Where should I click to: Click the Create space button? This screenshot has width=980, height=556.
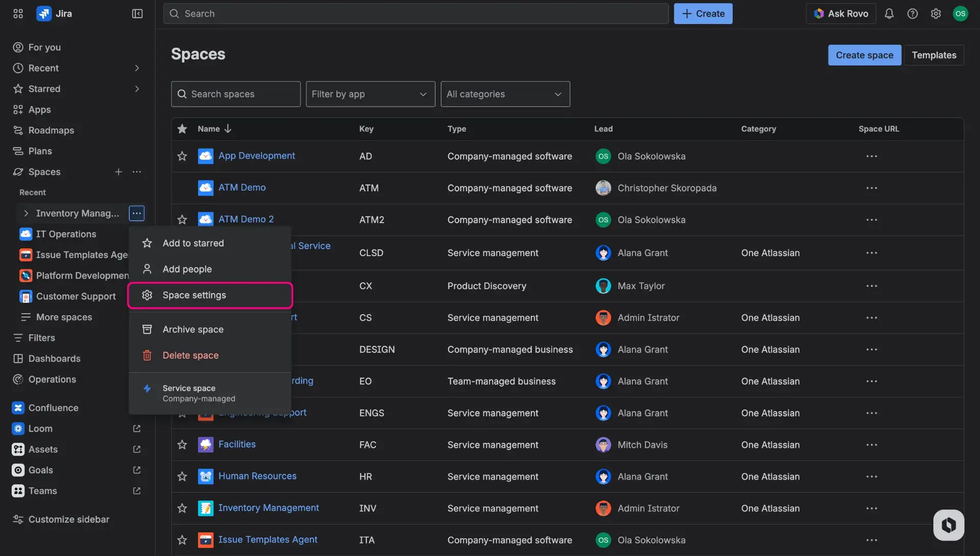pyautogui.click(x=864, y=55)
